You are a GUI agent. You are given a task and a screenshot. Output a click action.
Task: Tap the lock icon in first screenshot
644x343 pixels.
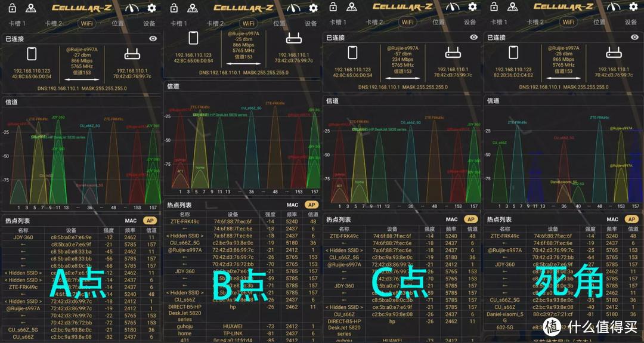pos(13,8)
